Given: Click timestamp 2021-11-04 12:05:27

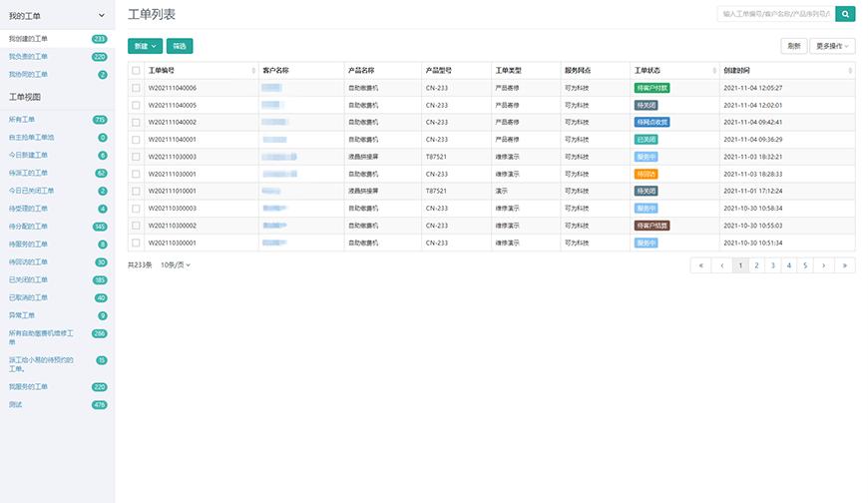Looking at the screenshot, I should pyautogui.click(x=753, y=88).
